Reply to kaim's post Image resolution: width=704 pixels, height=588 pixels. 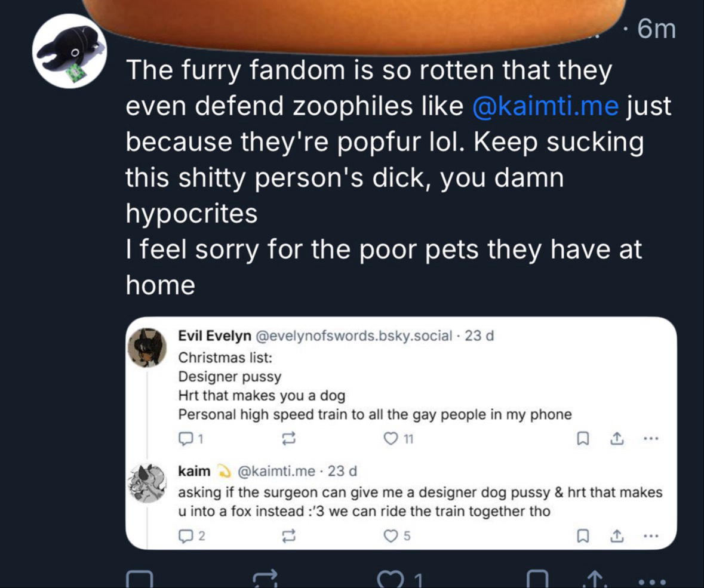[186, 536]
